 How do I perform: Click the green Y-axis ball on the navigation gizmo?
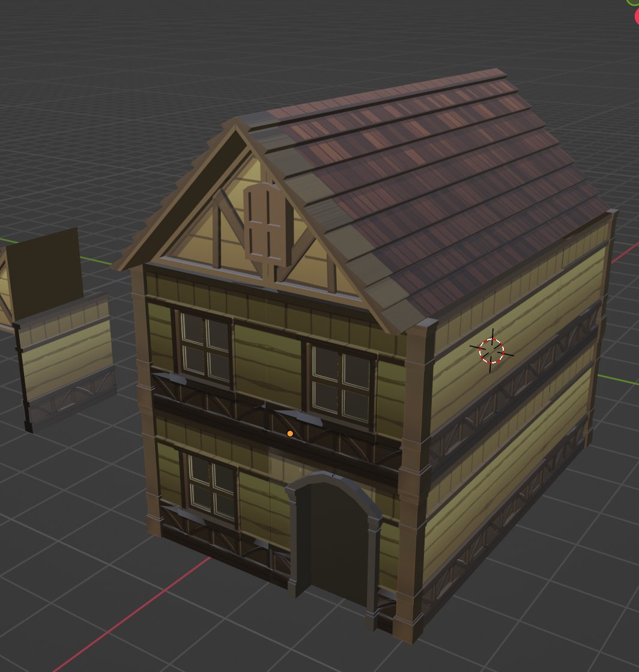[x=633, y=3]
